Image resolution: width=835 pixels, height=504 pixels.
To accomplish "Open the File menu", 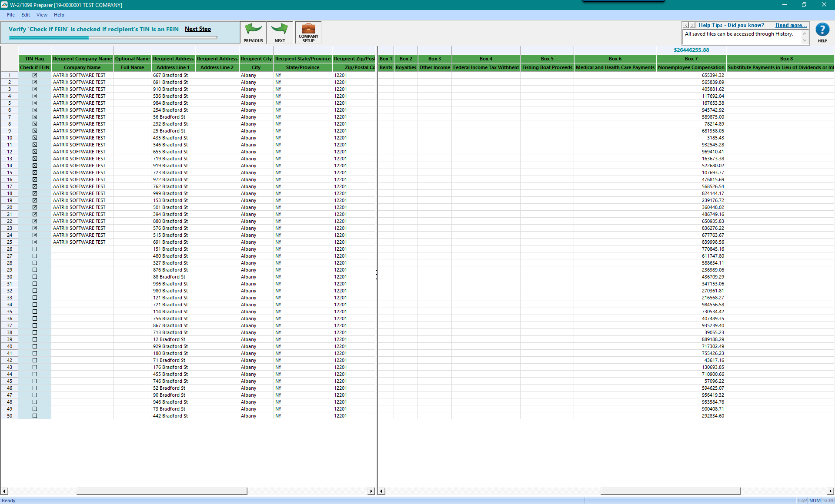I will pos(11,15).
